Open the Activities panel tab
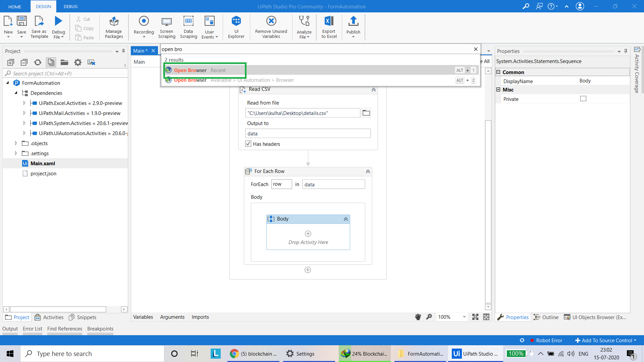 click(x=49, y=317)
